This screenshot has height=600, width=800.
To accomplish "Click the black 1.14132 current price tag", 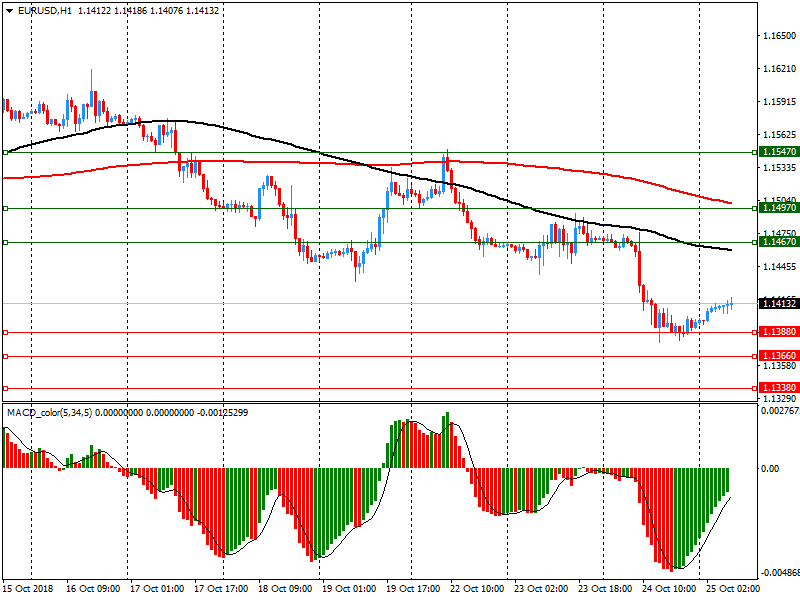I will (778, 303).
